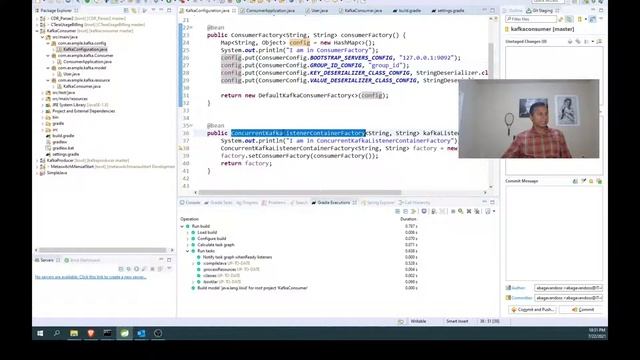The width and height of the screenshot is (640, 360).
Task: Select gradlew.bat file in Package Explorer
Action: click(60, 148)
